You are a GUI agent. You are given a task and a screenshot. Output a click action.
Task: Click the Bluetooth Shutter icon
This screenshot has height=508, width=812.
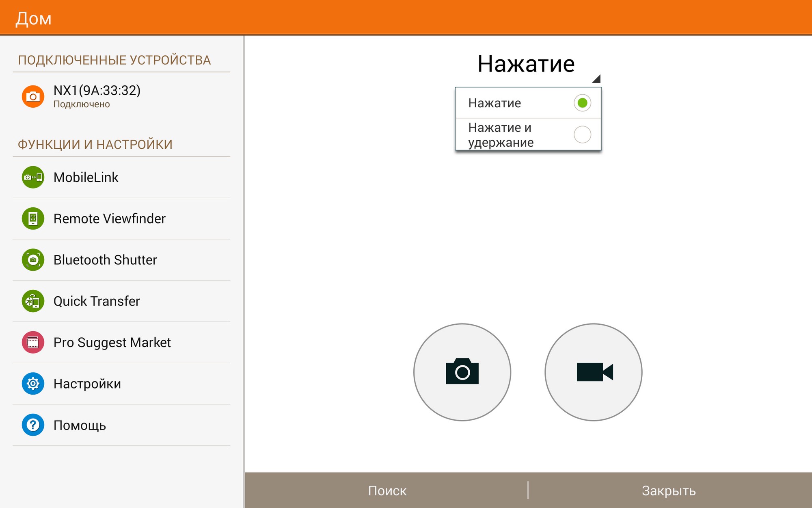(x=33, y=260)
